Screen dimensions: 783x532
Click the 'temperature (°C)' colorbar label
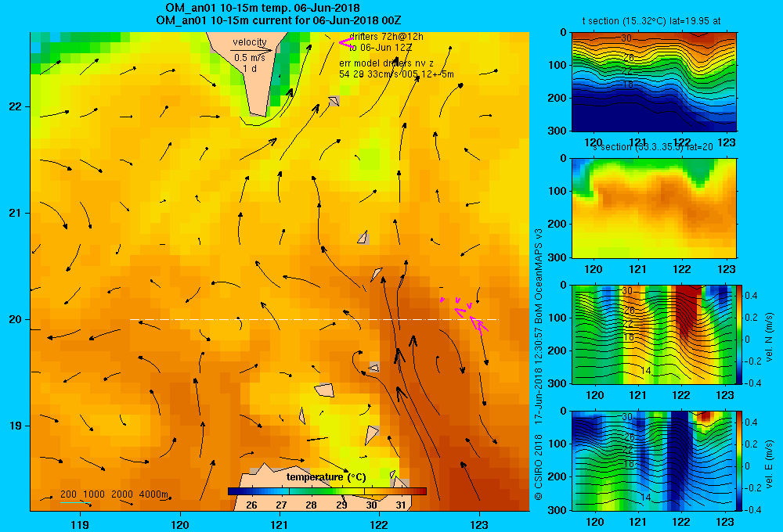point(326,477)
